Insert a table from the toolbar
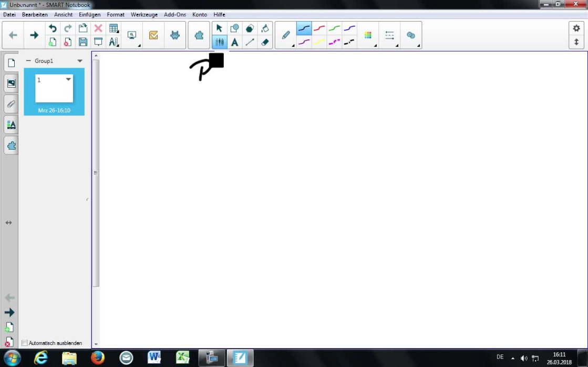588x367 pixels. click(x=114, y=28)
